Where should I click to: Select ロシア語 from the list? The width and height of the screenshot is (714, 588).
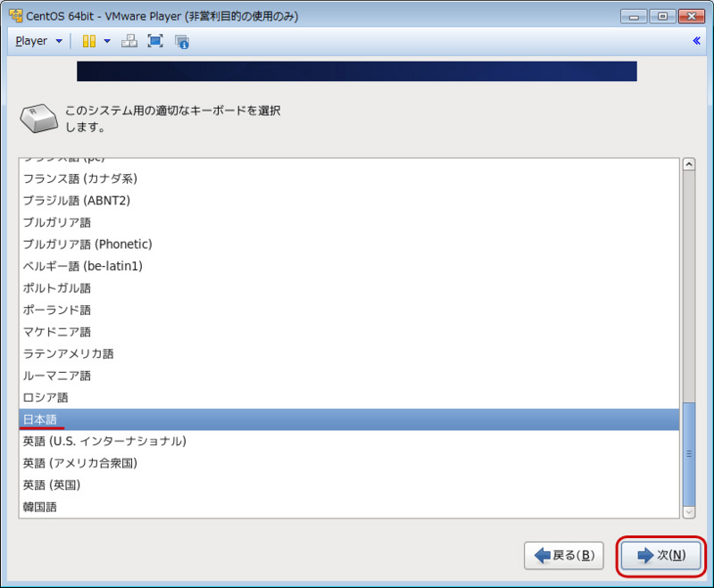tap(45, 397)
